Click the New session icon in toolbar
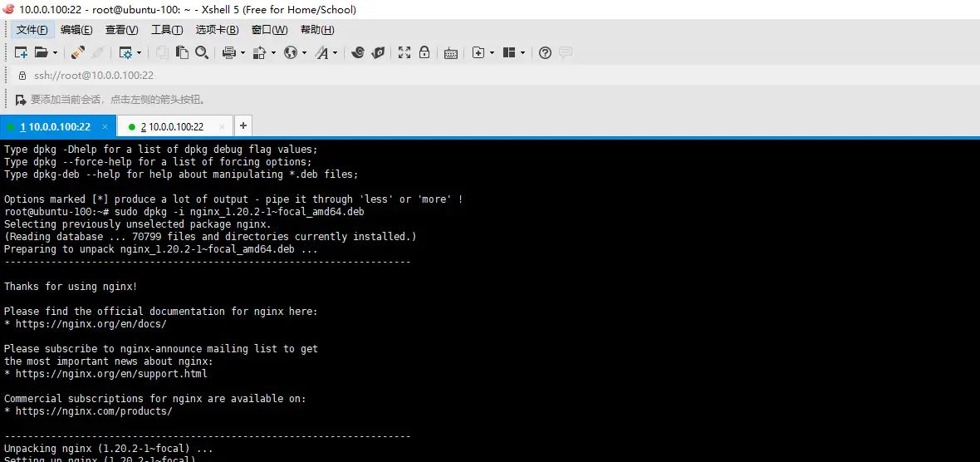Viewport: 980px width, 462px height. coord(22,52)
